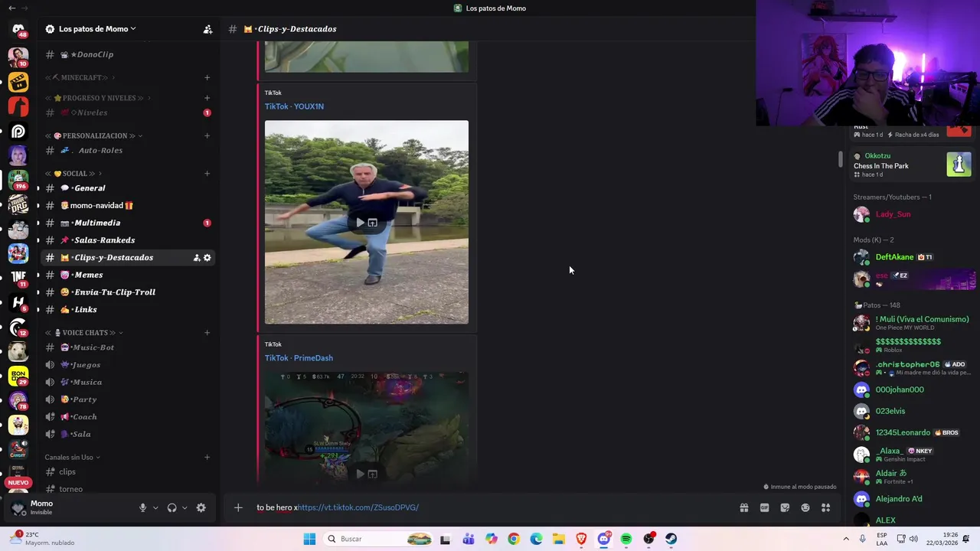
Task: Open the attachment plus button in message bar
Action: (x=238, y=507)
